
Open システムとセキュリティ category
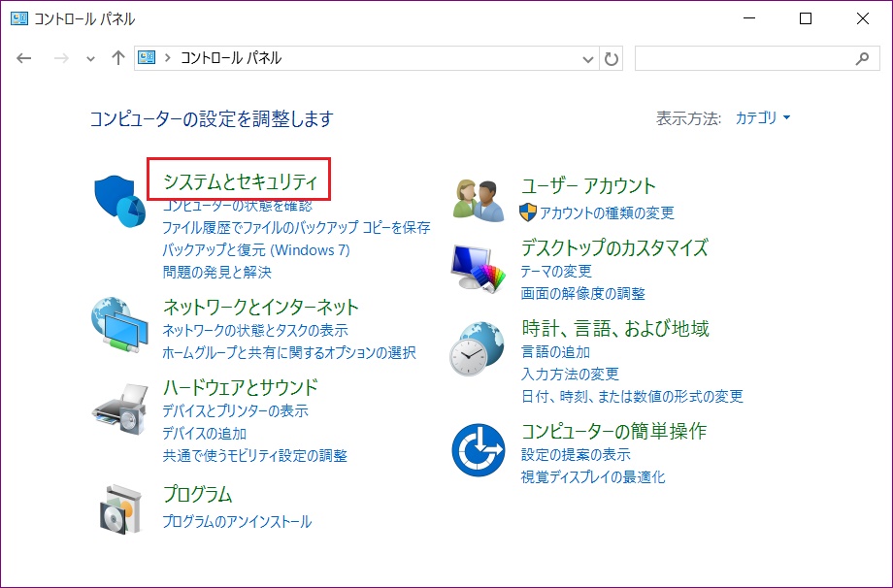[240, 181]
